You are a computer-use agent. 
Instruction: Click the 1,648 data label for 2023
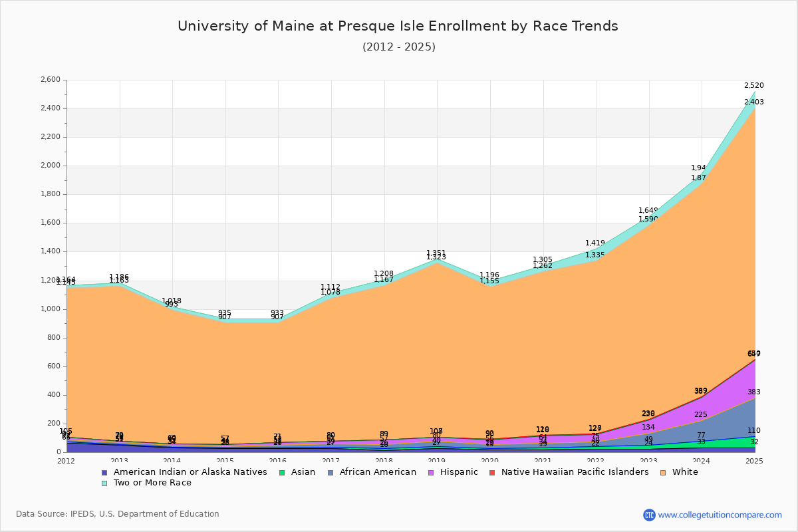coord(648,211)
